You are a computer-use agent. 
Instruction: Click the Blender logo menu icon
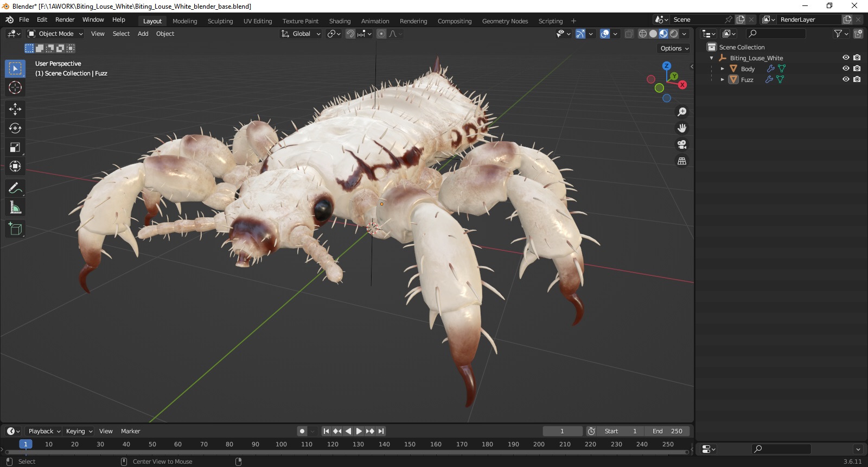click(x=9, y=20)
